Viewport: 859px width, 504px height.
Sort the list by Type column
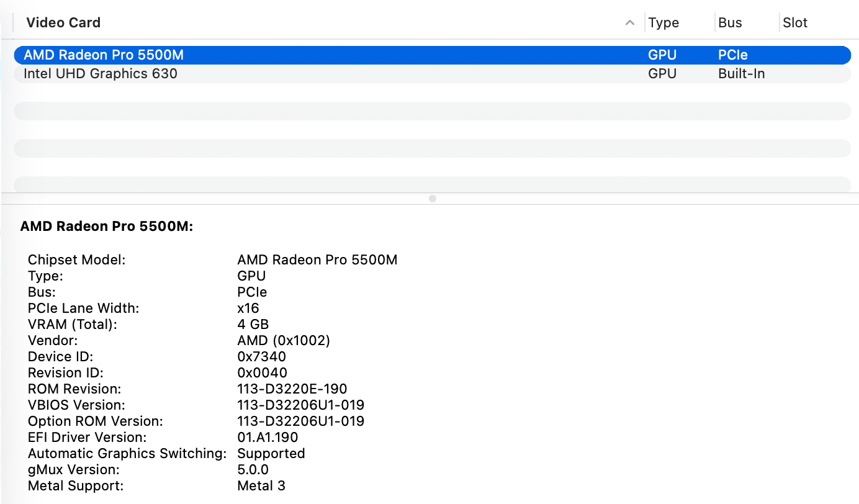[x=663, y=23]
